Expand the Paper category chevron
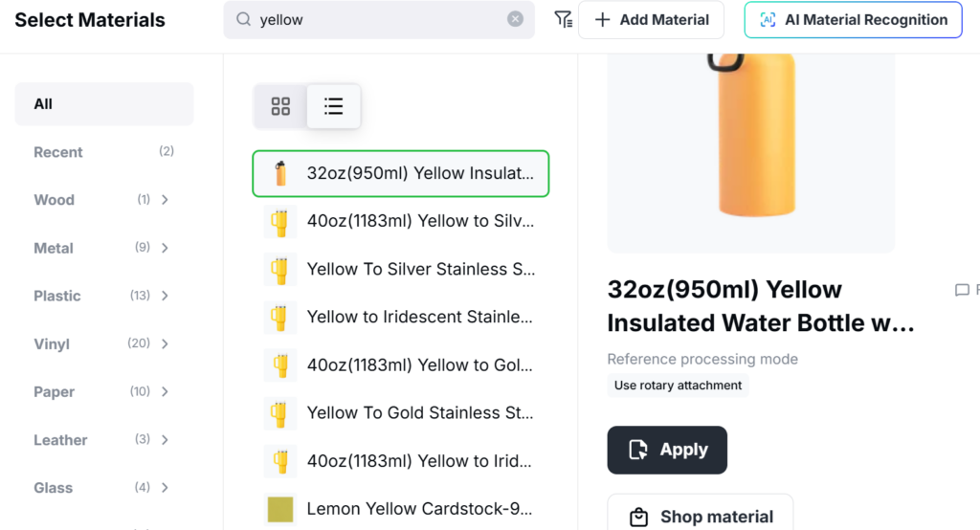 click(165, 392)
